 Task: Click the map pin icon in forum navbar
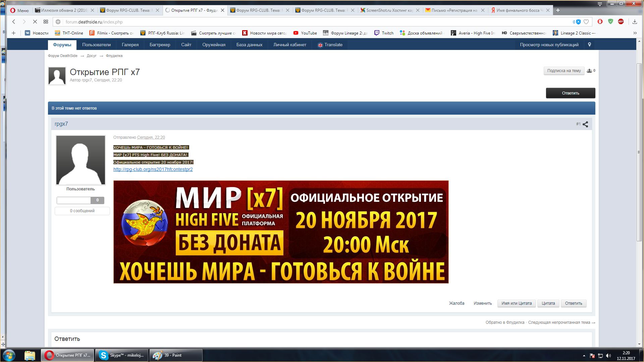click(x=589, y=45)
